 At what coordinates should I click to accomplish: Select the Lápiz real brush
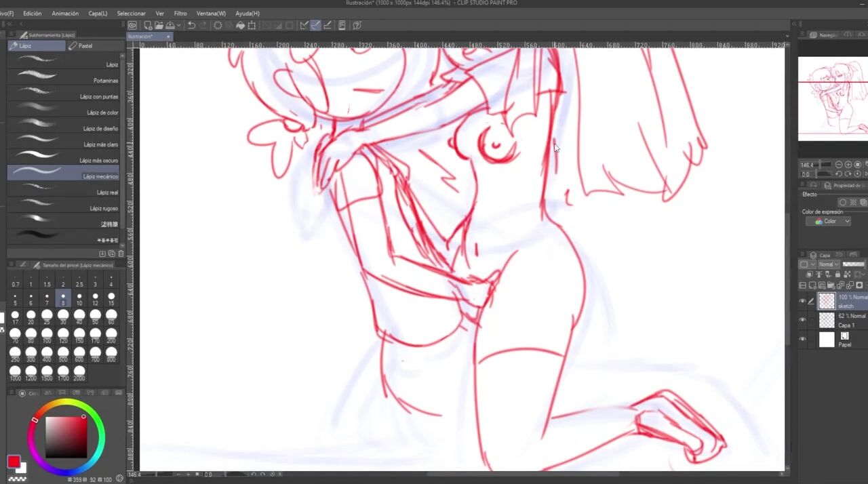click(x=63, y=192)
